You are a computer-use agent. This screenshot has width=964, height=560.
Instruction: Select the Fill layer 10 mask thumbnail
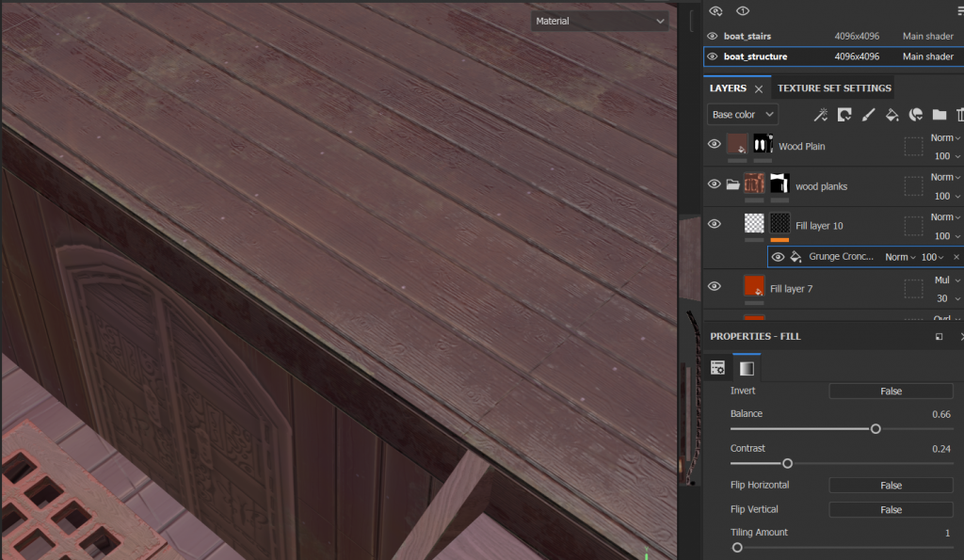779,223
